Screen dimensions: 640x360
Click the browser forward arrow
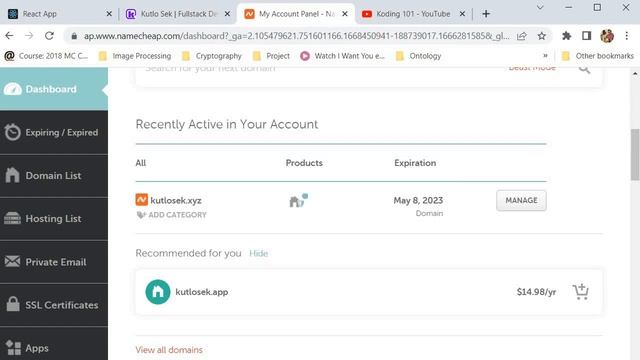point(29,36)
